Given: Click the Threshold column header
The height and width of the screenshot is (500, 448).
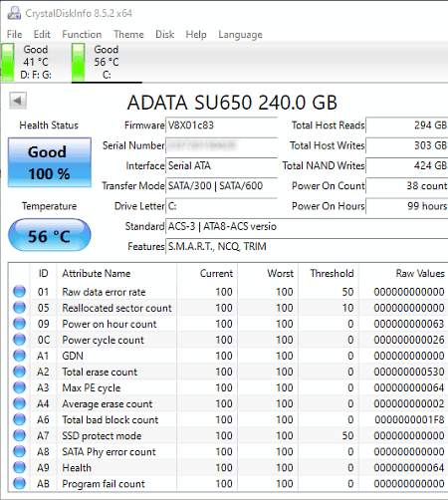Looking at the screenshot, I should point(329,273).
